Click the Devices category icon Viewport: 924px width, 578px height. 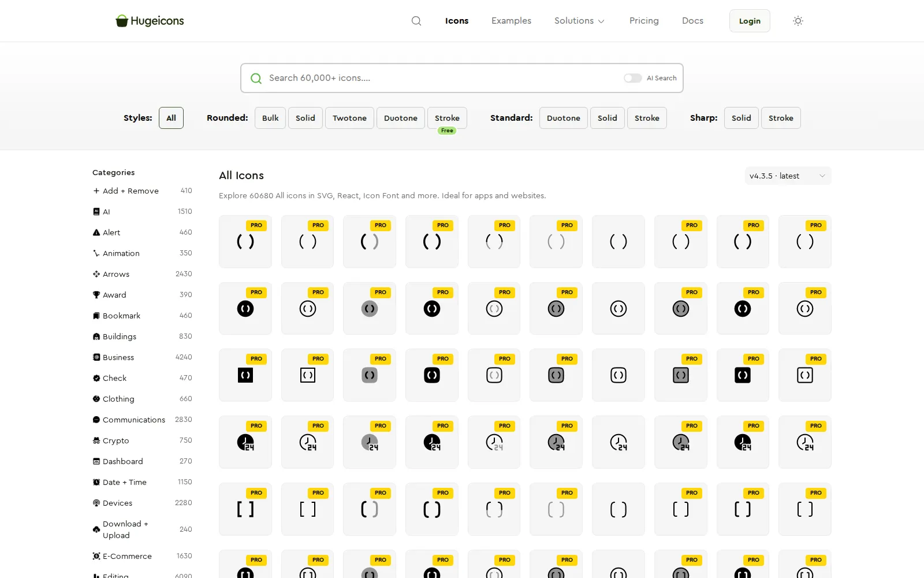click(x=96, y=503)
